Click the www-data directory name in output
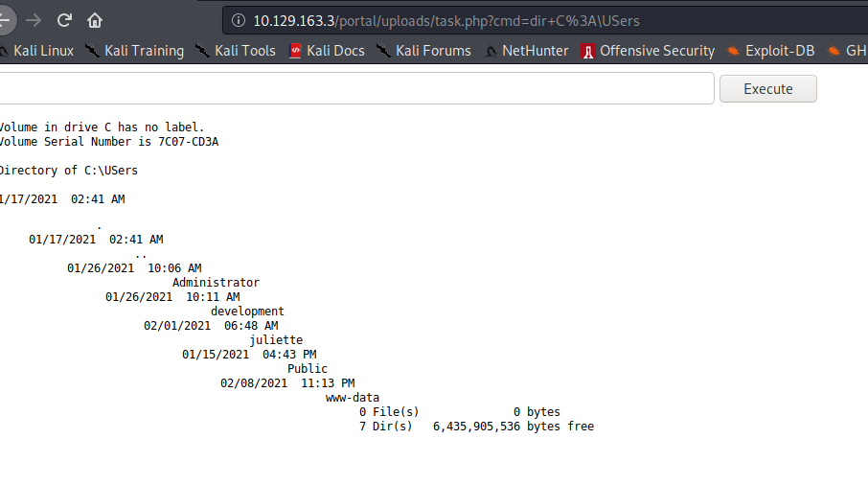The width and height of the screenshot is (868, 485). (353, 397)
